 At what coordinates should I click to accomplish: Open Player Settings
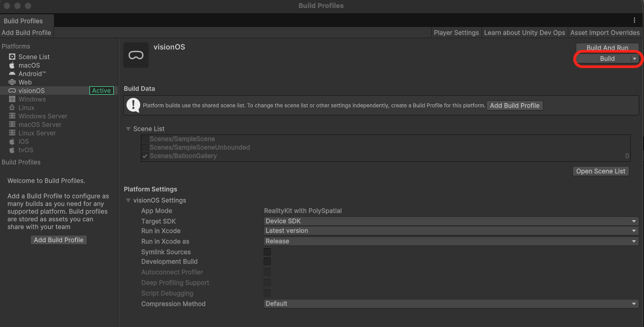456,32
